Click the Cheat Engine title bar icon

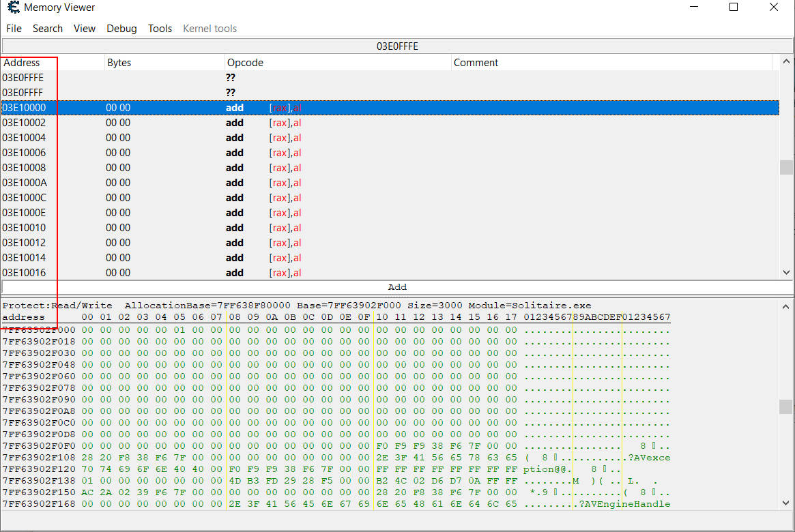pyautogui.click(x=13, y=8)
